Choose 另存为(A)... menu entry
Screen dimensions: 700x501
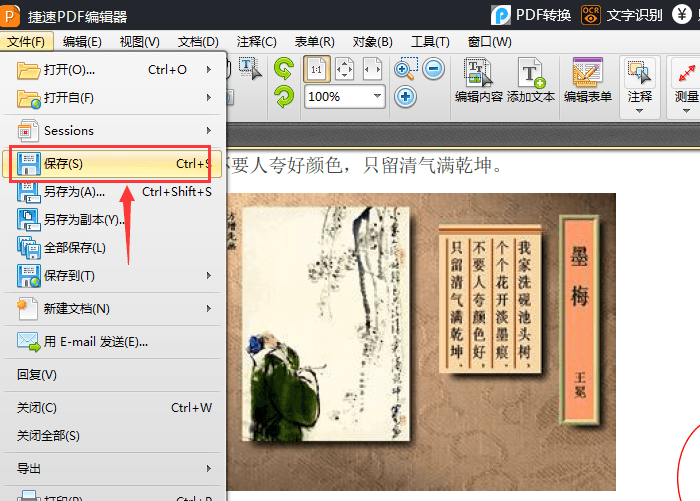tap(112, 192)
